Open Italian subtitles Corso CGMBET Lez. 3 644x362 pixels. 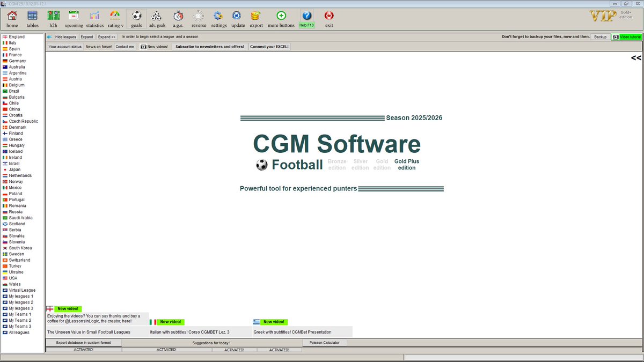200,332
